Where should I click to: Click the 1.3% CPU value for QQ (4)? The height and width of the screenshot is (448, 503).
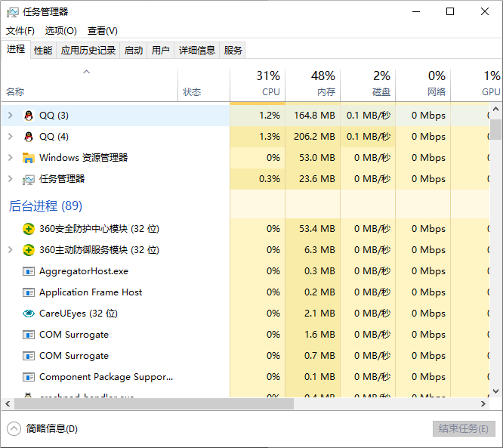click(x=270, y=137)
